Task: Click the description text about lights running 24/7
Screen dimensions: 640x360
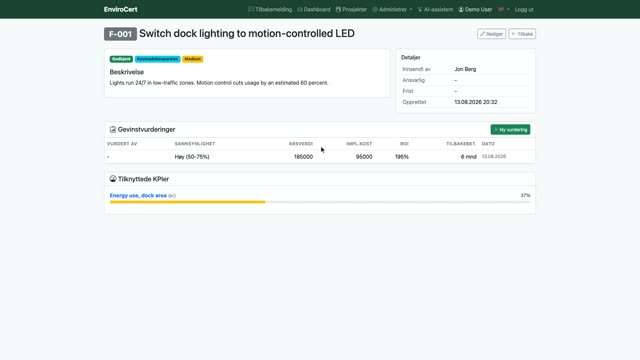Action: click(219, 83)
